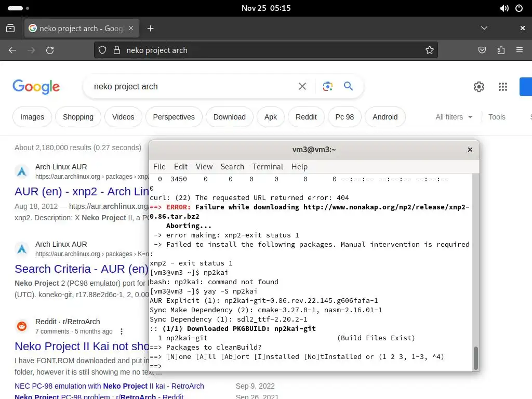The width and height of the screenshot is (532, 399).
Task: Click into the Google search input field
Action: pos(193,87)
